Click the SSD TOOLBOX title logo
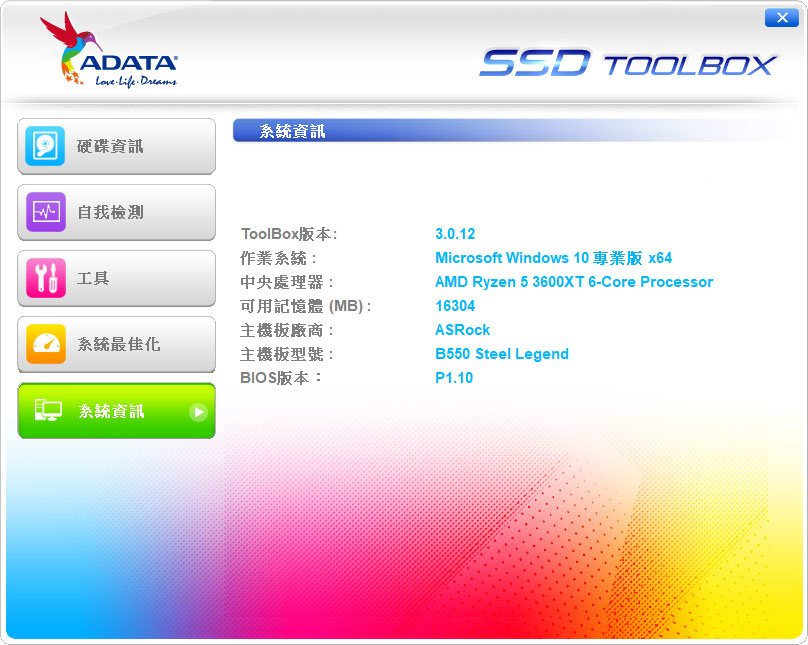 tap(628, 63)
